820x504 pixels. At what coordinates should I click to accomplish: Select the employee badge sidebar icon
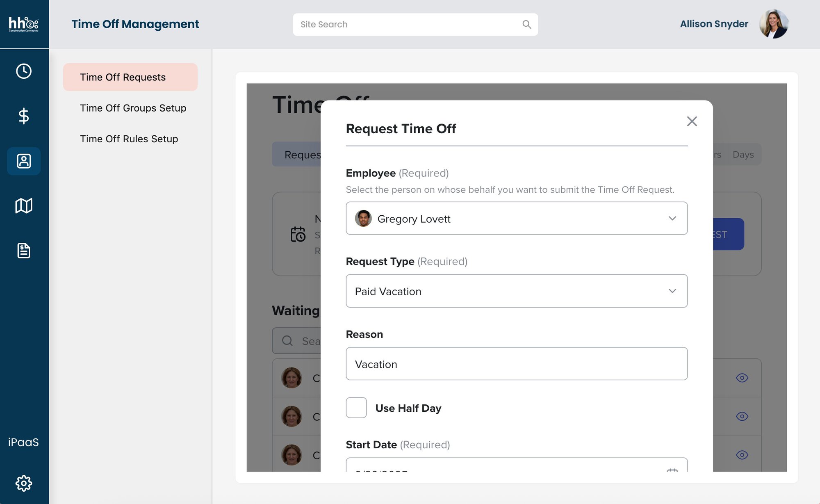pyautogui.click(x=24, y=161)
